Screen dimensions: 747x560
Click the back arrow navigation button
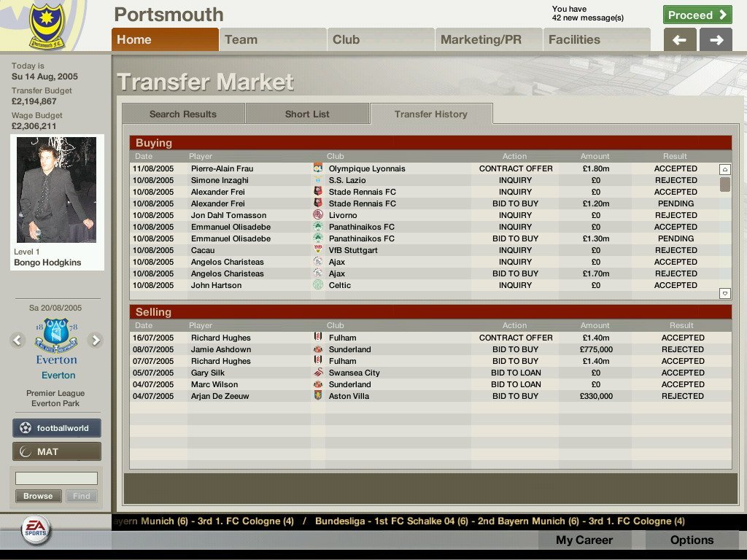pyautogui.click(x=679, y=40)
